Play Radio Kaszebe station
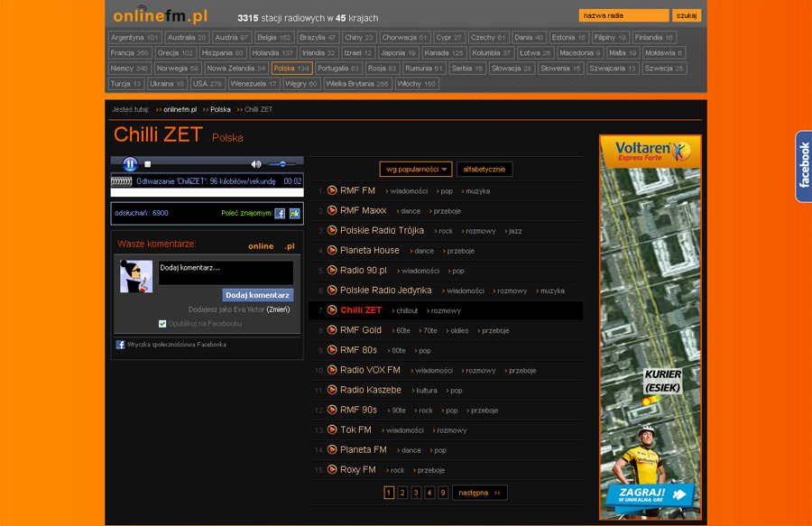This screenshot has height=526, width=812. point(332,390)
